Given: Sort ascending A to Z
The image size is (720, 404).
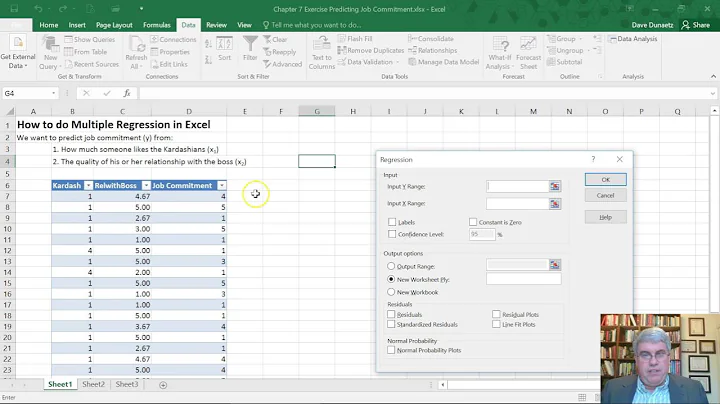Looking at the screenshot, I should click(208, 45).
